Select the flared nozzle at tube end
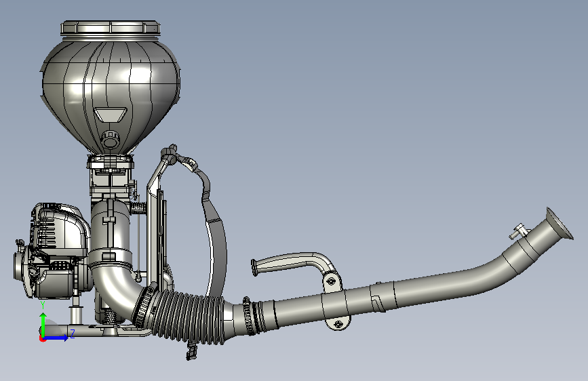Screen dimensions: 588x381 [x=559, y=224]
